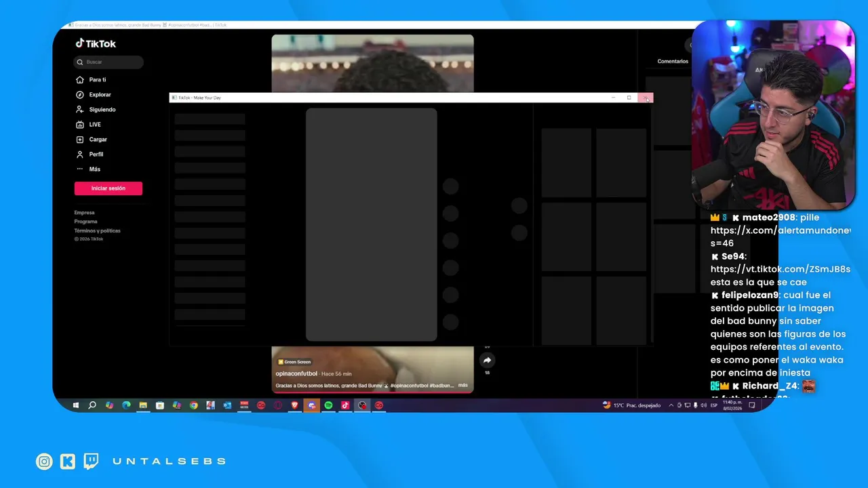The width and height of the screenshot is (868, 488).
Task: Open the clock showing 11:40 p. m.
Action: (732, 405)
